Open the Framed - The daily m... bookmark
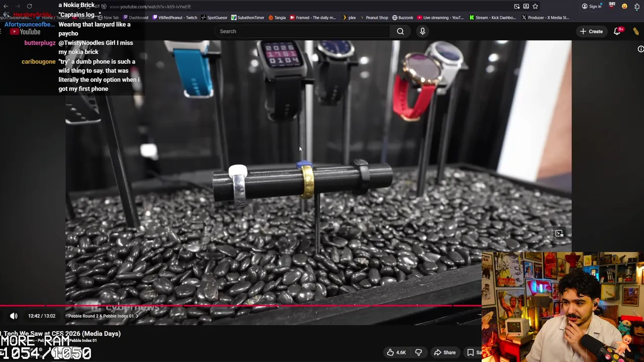 312,18
